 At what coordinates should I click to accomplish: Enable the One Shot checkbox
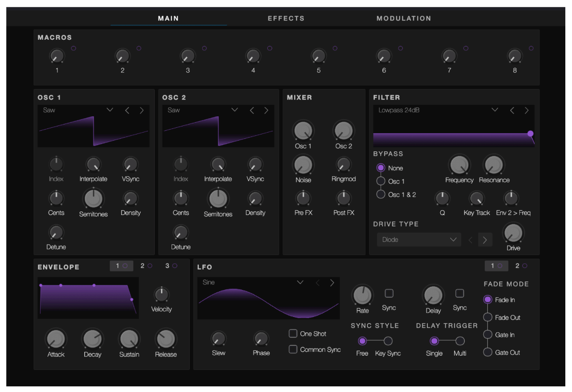point(293,334)
